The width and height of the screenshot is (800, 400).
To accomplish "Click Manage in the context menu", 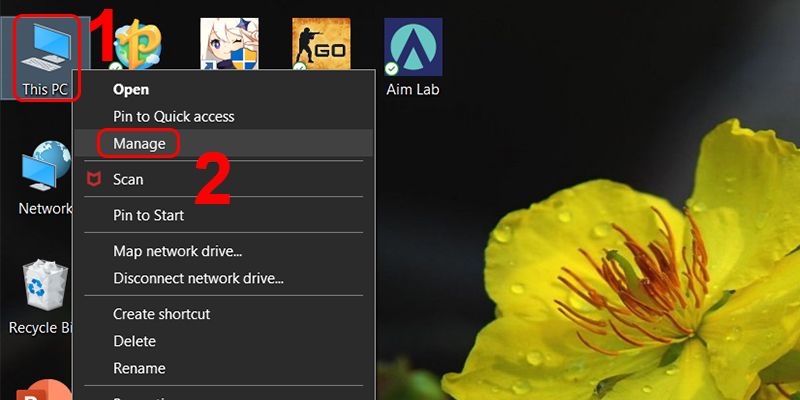I will (139, 144).
